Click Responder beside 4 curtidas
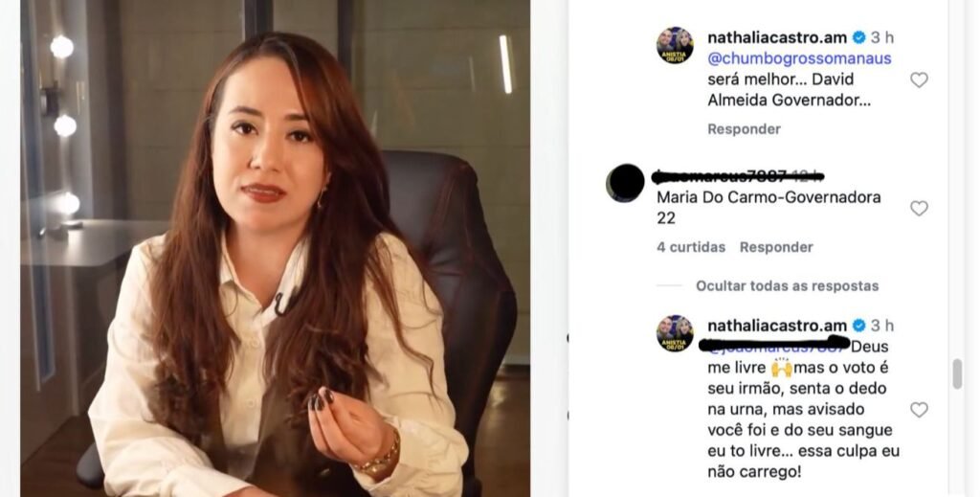 tap(776, 247)
